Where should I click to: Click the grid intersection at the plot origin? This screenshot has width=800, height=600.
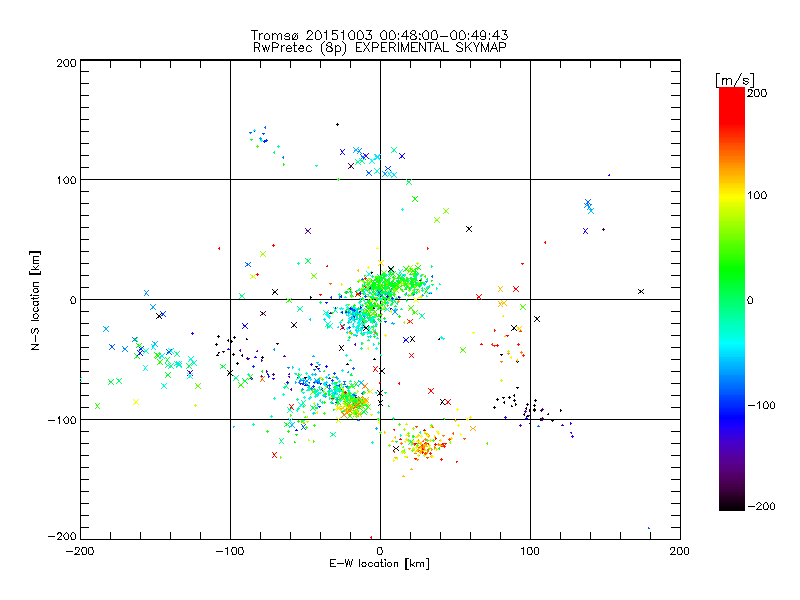click(380, 299)
